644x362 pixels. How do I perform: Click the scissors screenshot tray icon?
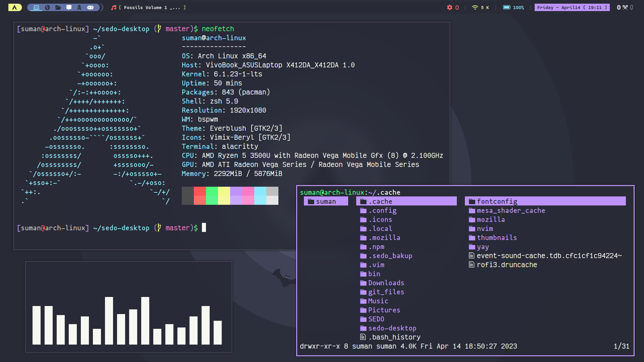(x=625, y=7)
